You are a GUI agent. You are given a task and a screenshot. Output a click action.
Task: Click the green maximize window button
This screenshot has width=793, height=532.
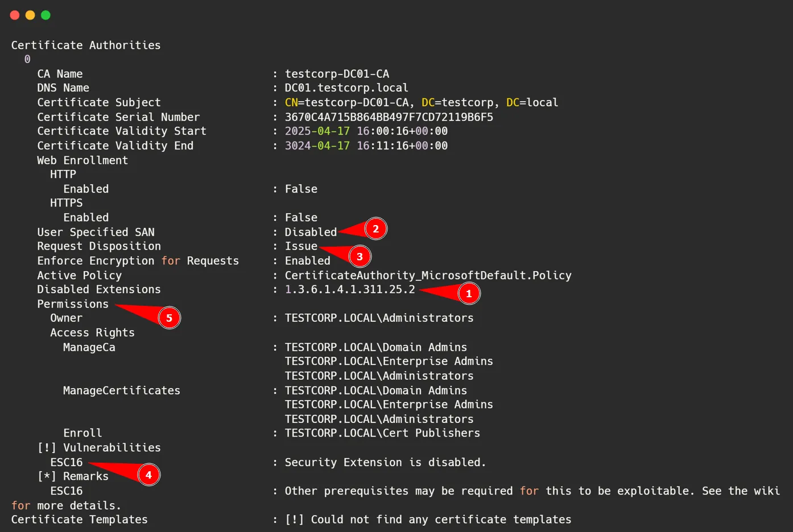pos(46,15)
